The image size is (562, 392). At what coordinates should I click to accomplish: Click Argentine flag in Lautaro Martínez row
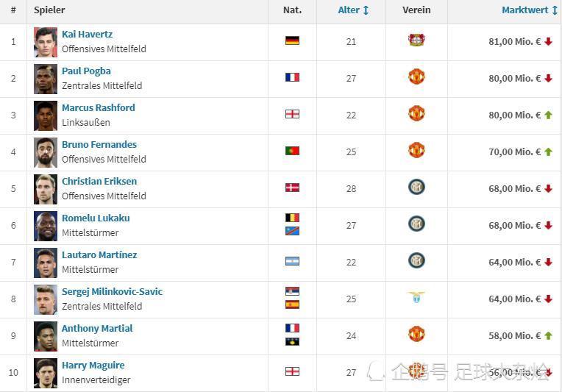click(292, 261)
